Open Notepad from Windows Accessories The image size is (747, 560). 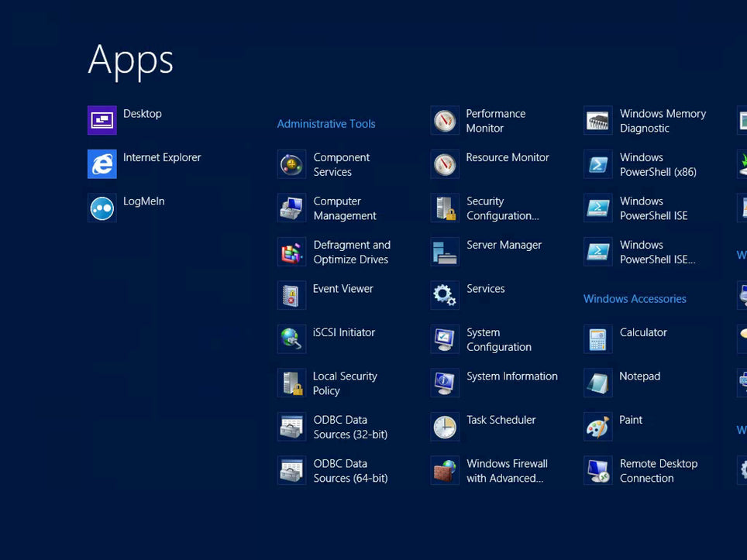639,376
